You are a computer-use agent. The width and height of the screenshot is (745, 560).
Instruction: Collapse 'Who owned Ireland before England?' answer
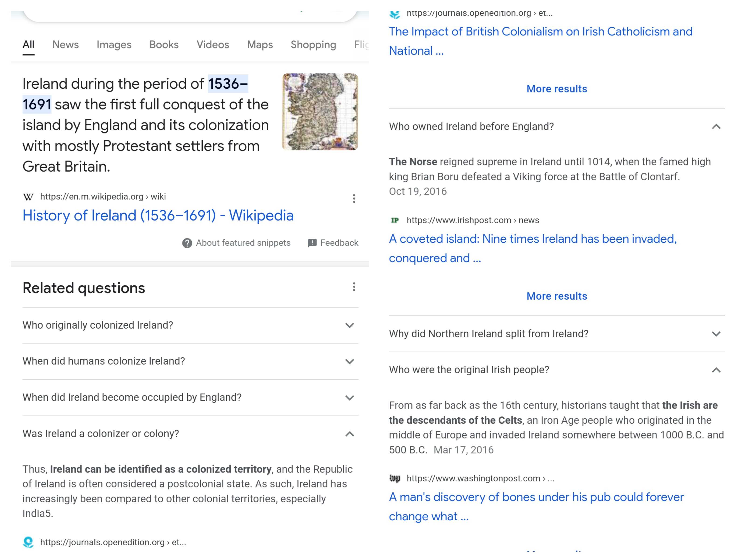pyautogui.click(x=716, y=127)
